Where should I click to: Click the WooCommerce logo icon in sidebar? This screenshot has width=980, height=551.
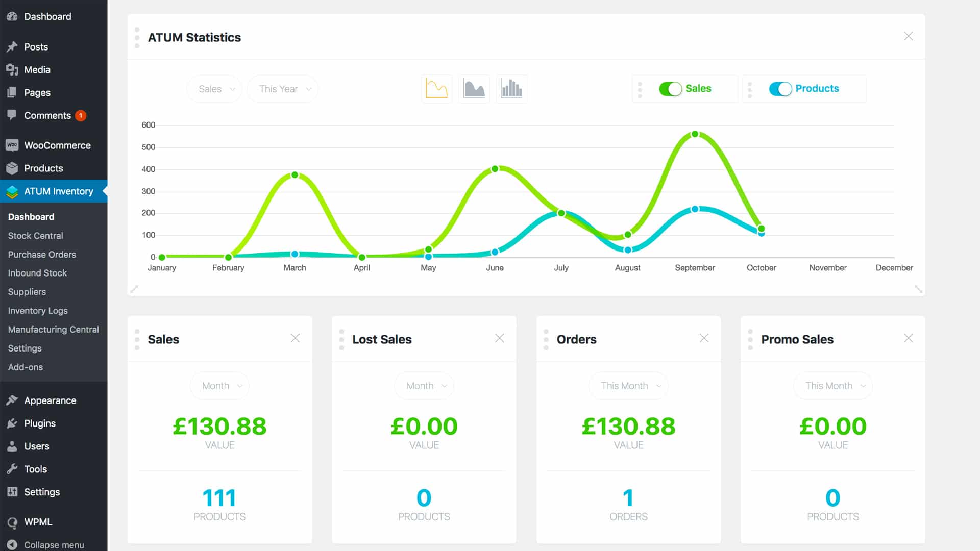click(12, 145)
